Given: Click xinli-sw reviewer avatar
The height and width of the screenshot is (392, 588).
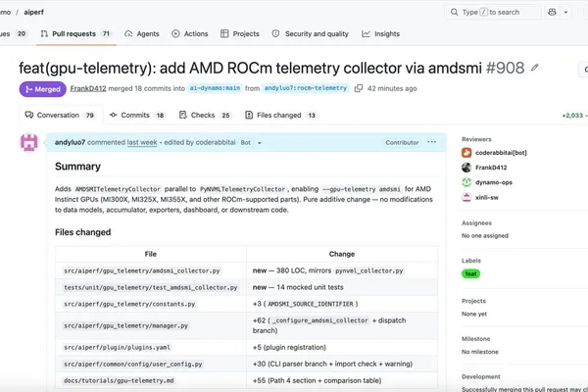Looking at the screenshot, I should coord(466,197).
